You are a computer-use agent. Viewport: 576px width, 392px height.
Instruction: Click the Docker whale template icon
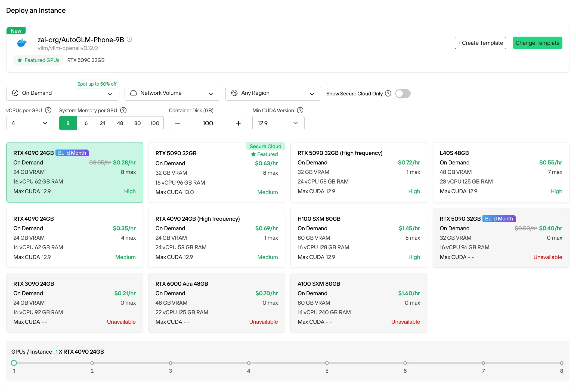click(x=22, y=43)
